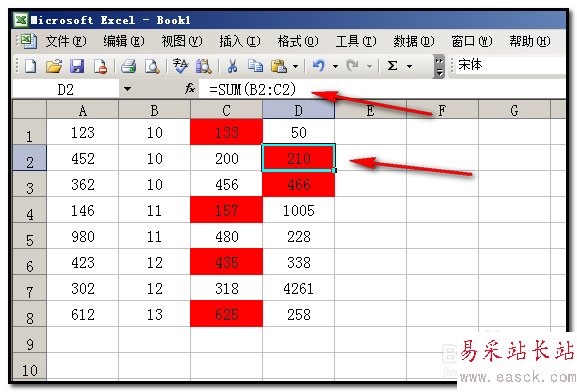Select the cell containing 980

82,236
